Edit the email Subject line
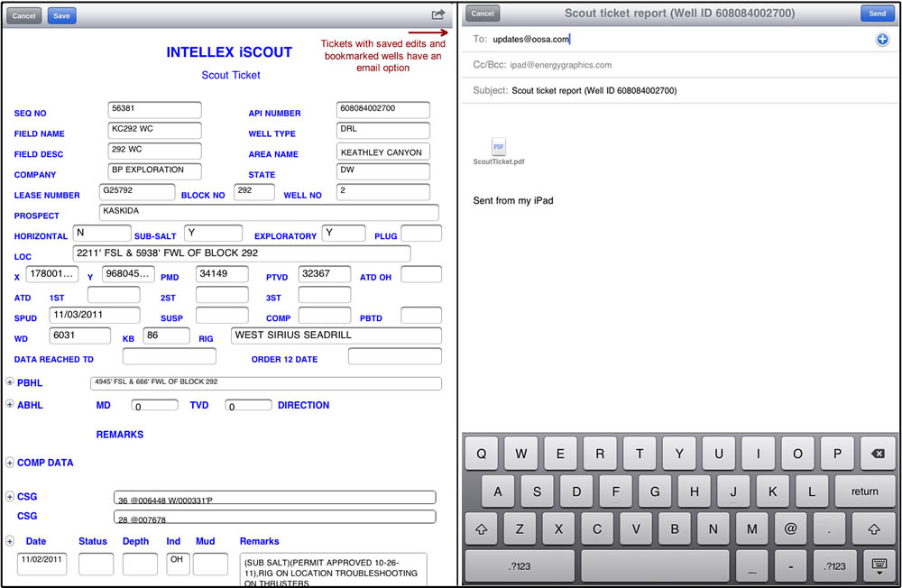This screenshot has height=588, width=902. 679,90
